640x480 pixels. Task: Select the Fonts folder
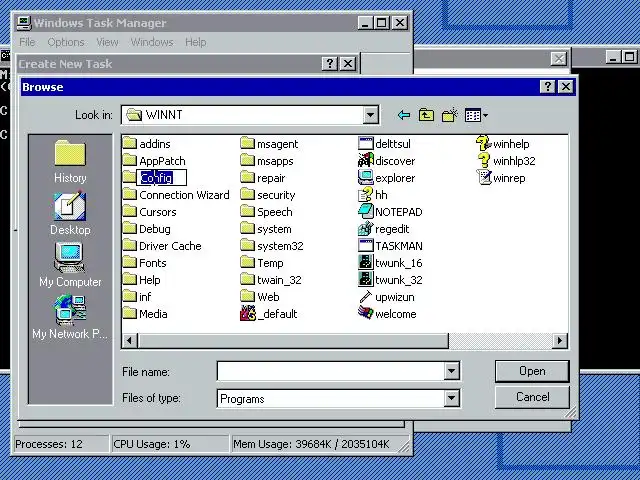point(145,263)
